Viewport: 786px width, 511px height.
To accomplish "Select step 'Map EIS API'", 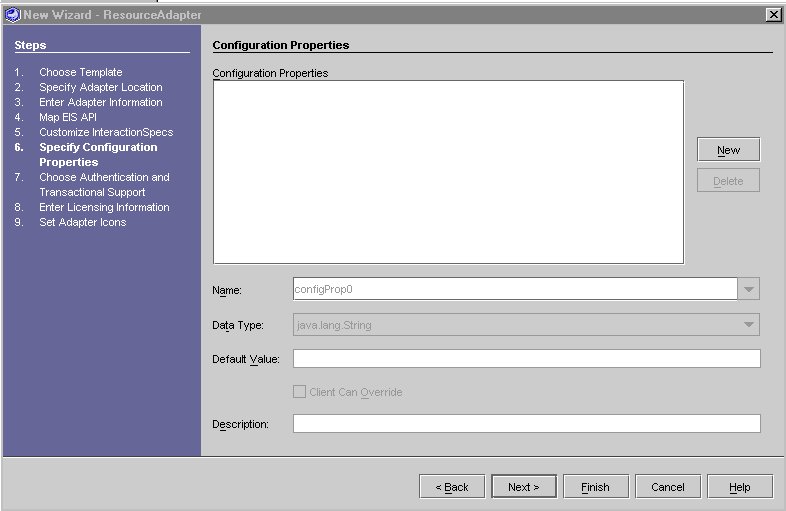I will point(68,117).
